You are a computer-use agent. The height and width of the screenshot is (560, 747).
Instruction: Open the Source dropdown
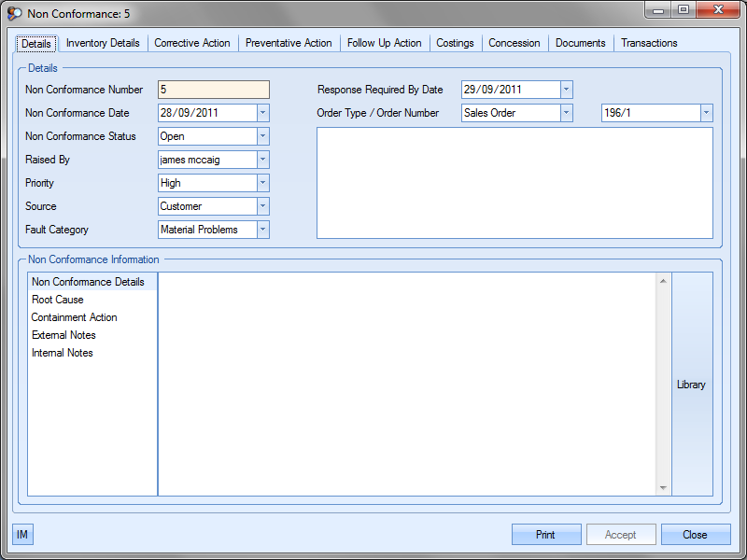click(262, 206)
